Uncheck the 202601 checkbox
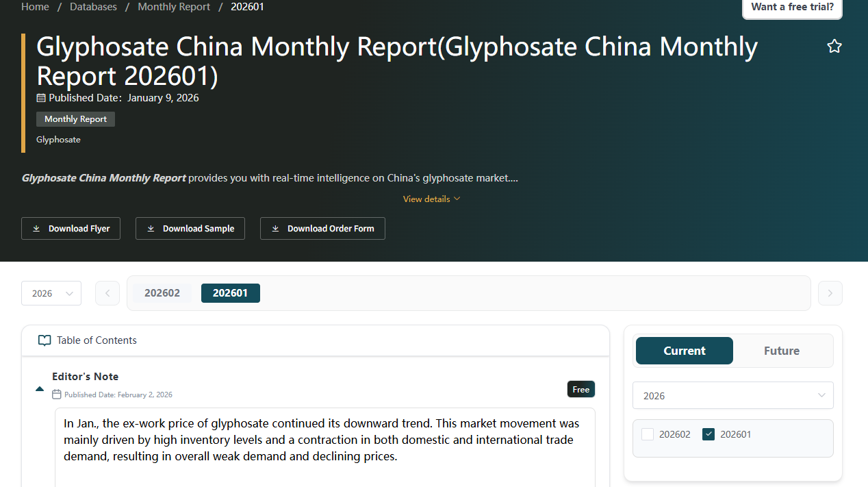Image resolution: width=868 pixels, height=487 pixels. 708,434
